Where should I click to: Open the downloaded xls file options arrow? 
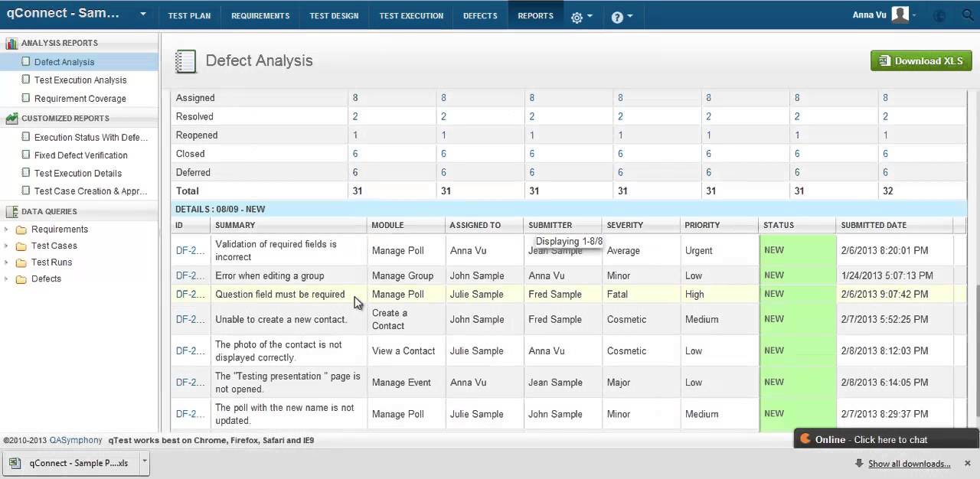(x=144, y=462)
